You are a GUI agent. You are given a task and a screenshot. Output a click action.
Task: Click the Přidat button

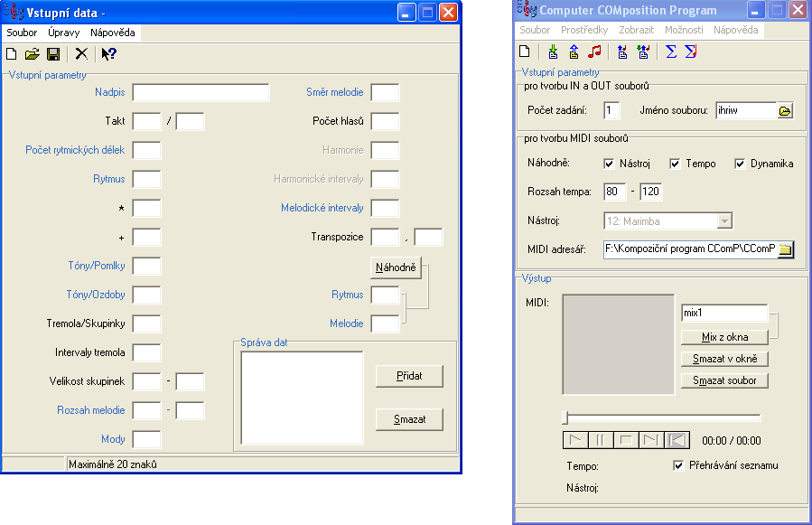click(x=409, y=376)
